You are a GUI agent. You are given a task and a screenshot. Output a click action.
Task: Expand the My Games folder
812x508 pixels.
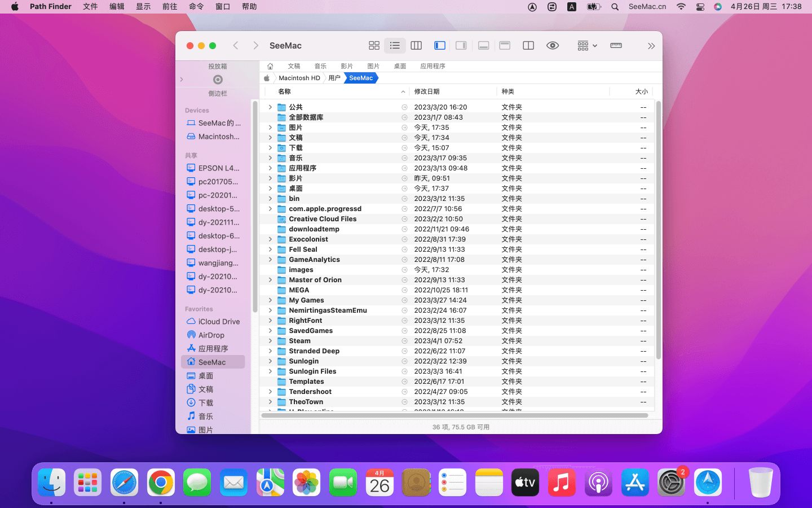pos(270,300)
